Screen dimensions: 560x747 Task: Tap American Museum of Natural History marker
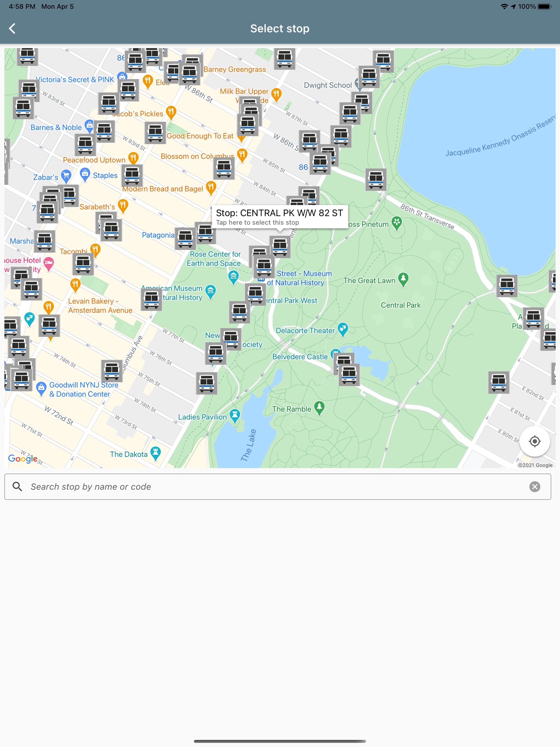pos(211,291)
